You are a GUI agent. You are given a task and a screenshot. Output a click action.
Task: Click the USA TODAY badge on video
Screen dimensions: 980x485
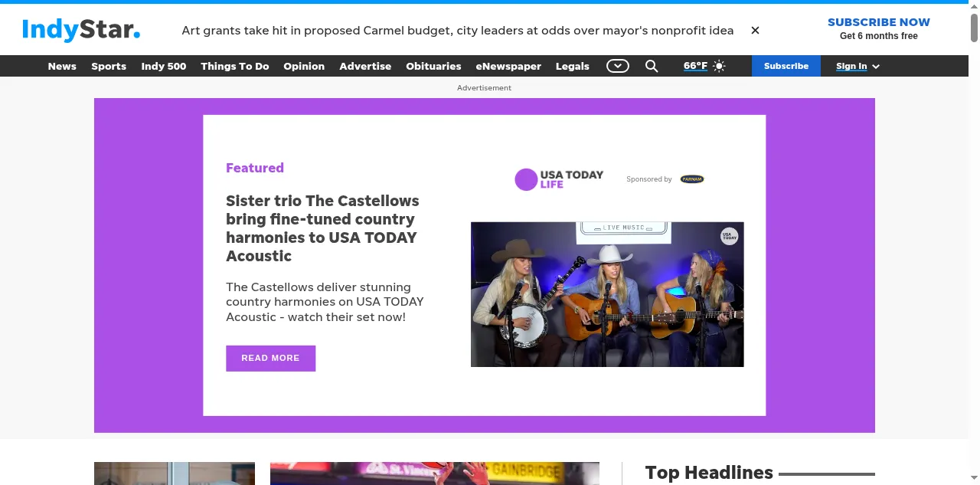click(x=730, y=237)
